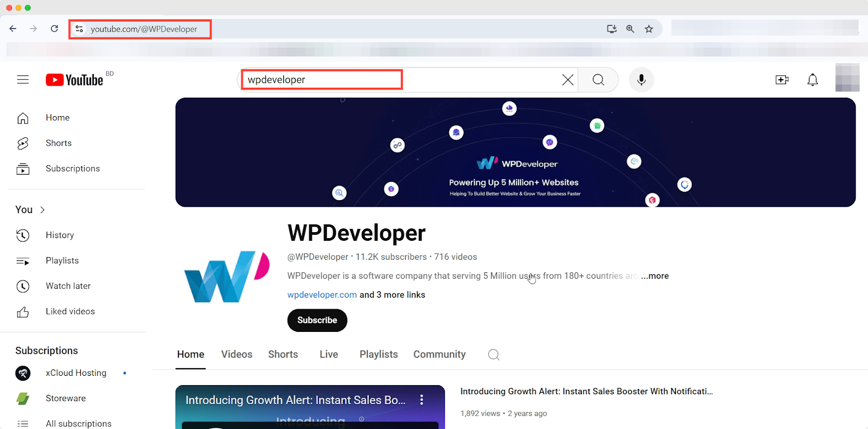Screen dimensions: 868x429
Task: Click the Watch later label in sidebar
Action: click(68, 286)
